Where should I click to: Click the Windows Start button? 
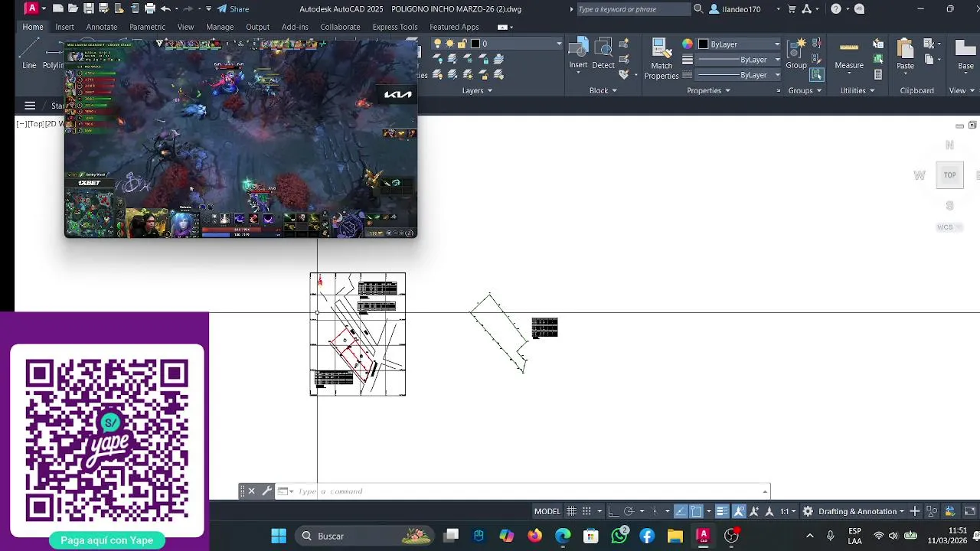tap(279, 536)
